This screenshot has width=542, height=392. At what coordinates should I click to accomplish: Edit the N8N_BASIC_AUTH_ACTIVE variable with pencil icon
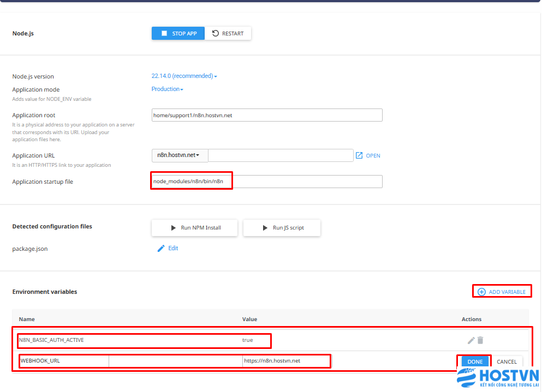[x=471, y=341]
